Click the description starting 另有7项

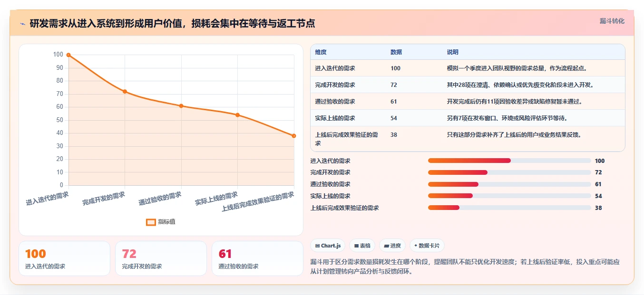coord(507,118)
